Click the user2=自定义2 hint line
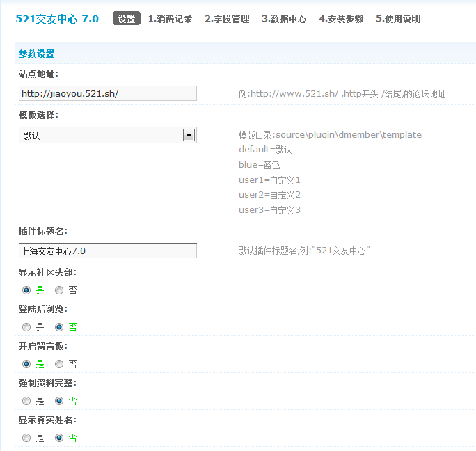The width and height of the screenshot is (476, 451). click(x=269, y=195)
